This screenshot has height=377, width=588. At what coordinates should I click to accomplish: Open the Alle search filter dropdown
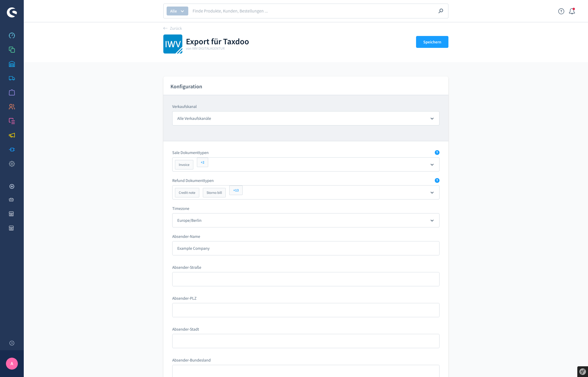click(177, 11)
